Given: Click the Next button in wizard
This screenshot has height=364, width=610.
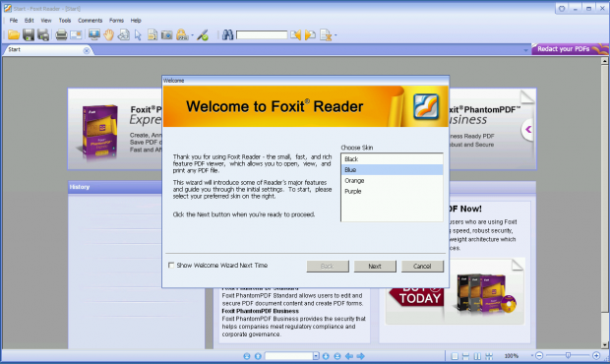Looking at the screenshot, I should pyautogui.click(x=375, y=266).
